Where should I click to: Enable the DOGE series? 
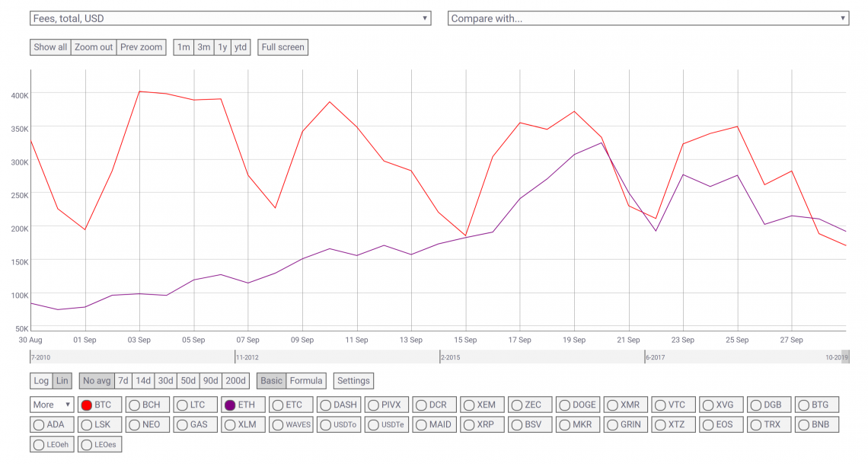click(578, 405)
